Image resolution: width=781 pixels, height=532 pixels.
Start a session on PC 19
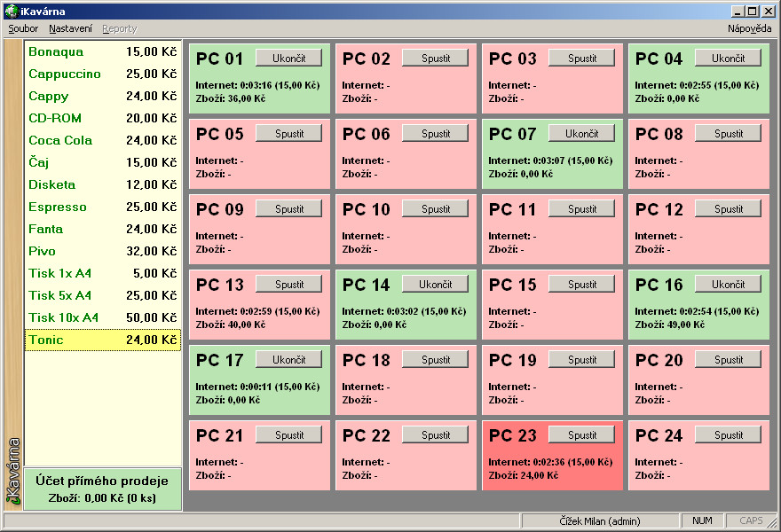582,359
